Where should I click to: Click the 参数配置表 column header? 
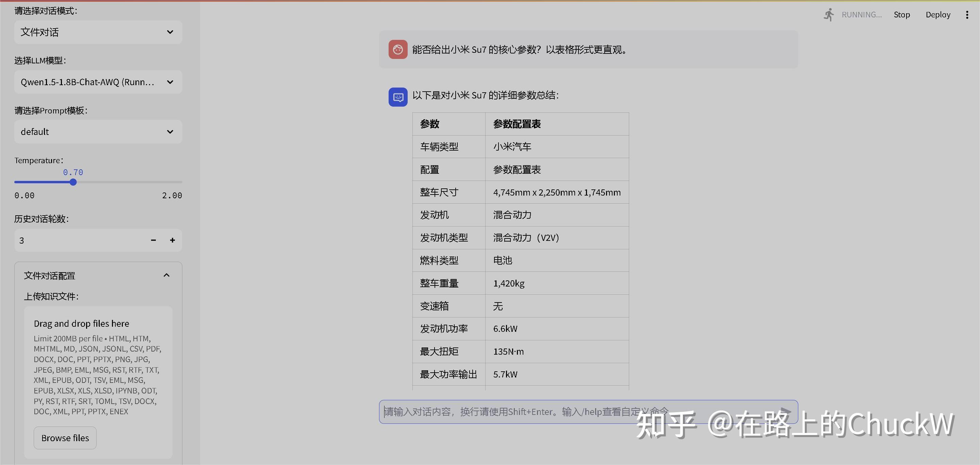[517, 124]
